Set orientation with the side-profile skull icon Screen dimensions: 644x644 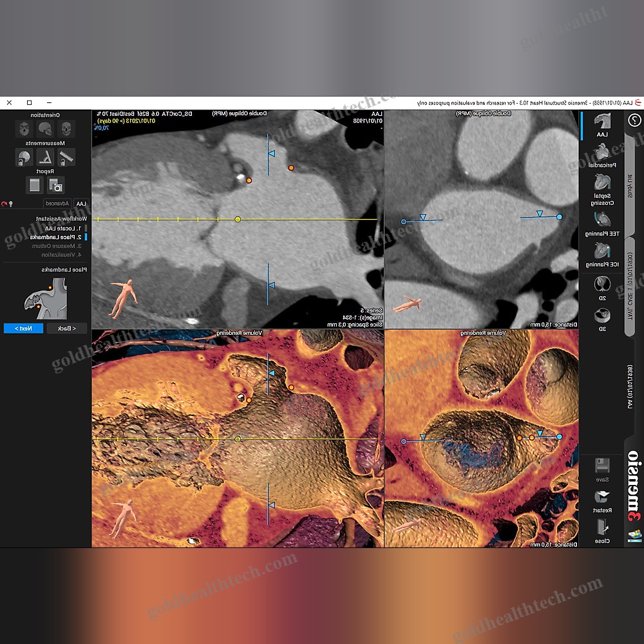click(x=45, y=129)
